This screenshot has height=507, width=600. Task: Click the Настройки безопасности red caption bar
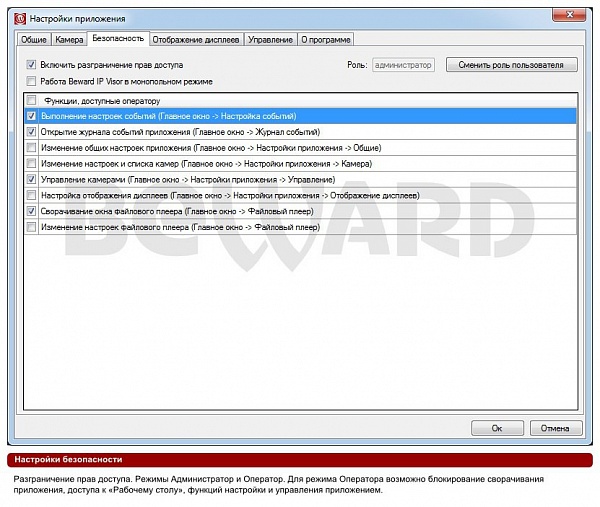[300, 460]
